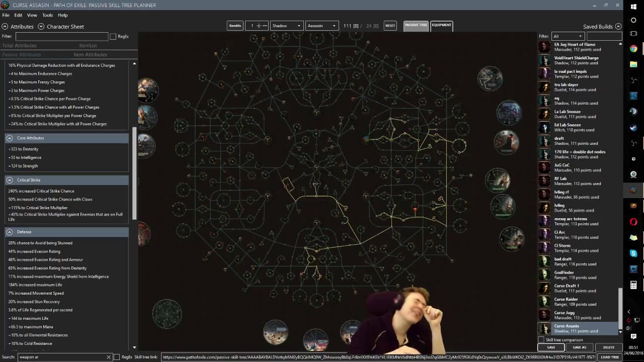644x362 pixels.
Task: Open the 170 life + double dot nodes build
Action: (x=578, y=154)
